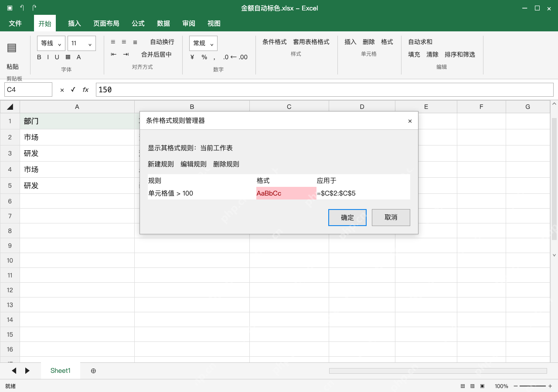The width and height of the screenshot is (558, 392).
Task: Toggle bold formatting
Action: tap(39, 57)
